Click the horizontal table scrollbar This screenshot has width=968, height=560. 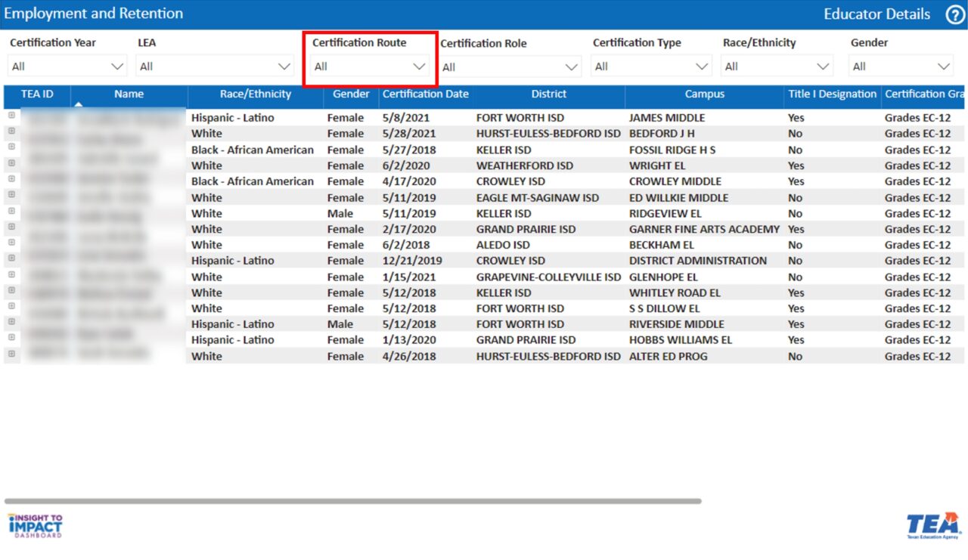tap(352, 501)
